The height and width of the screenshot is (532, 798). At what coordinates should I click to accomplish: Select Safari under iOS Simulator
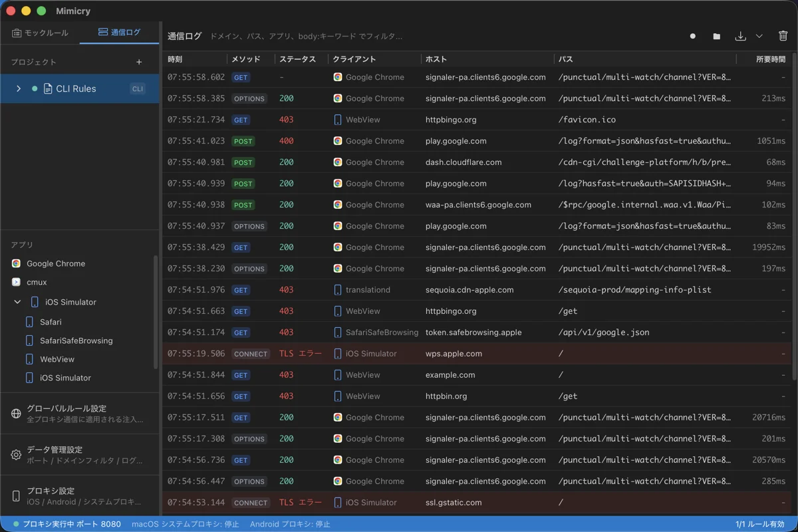[51, 322]
